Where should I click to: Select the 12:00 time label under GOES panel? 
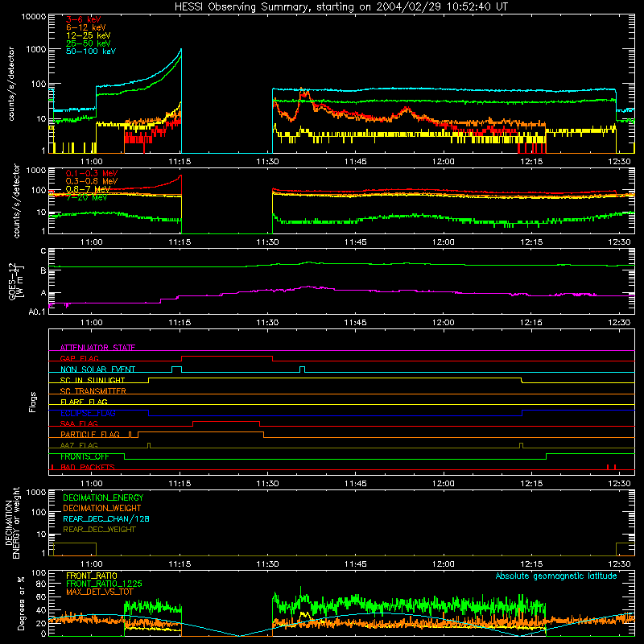pos(444,323)
